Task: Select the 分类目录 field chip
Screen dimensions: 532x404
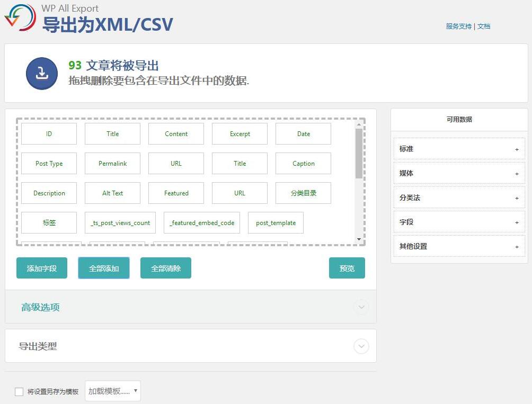Action: [x=303, y=193]
